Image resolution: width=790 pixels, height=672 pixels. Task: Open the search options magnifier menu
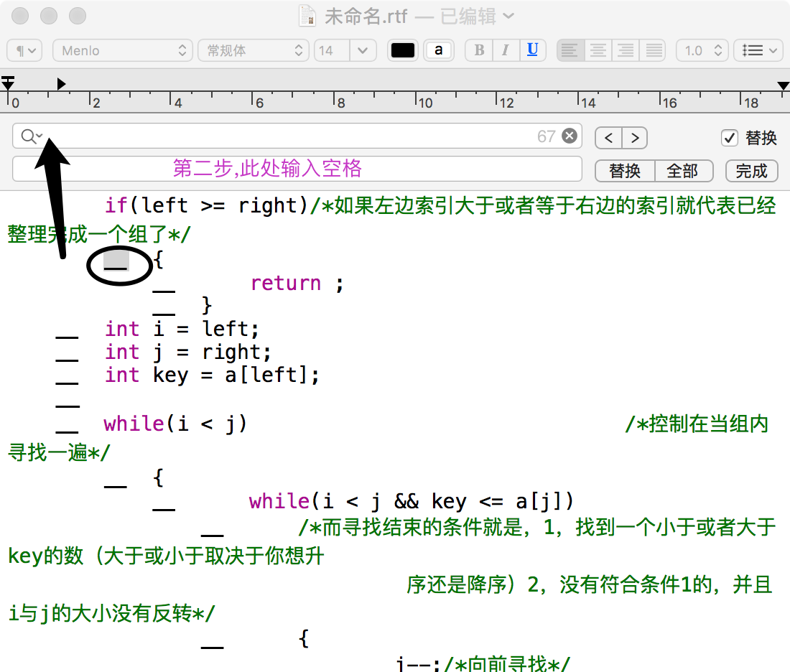[32, 136]
